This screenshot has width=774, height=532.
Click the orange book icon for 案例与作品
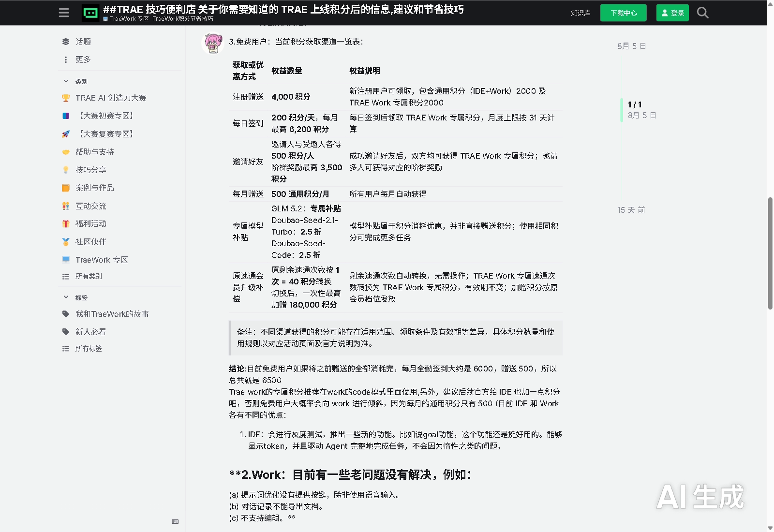tap(66, 188)
